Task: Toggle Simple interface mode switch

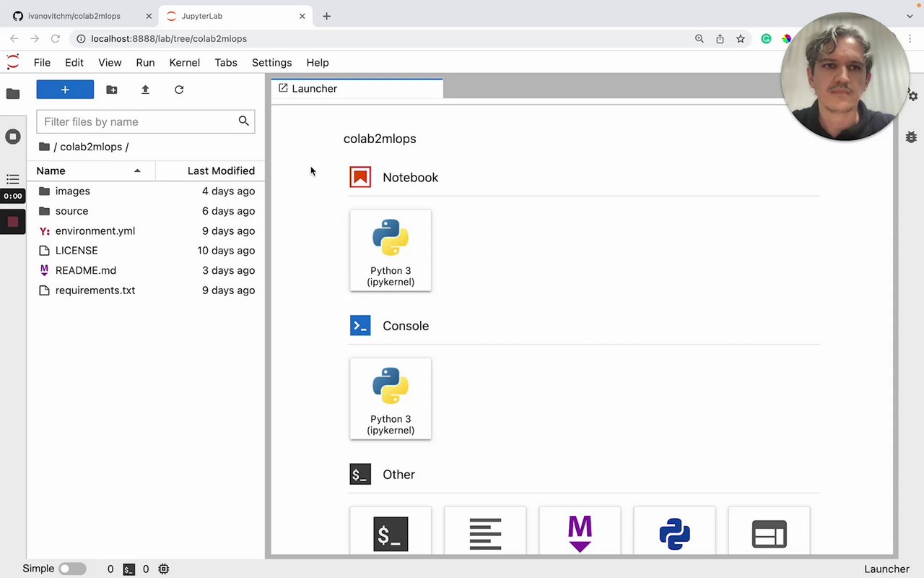Action: click(72, 569)
